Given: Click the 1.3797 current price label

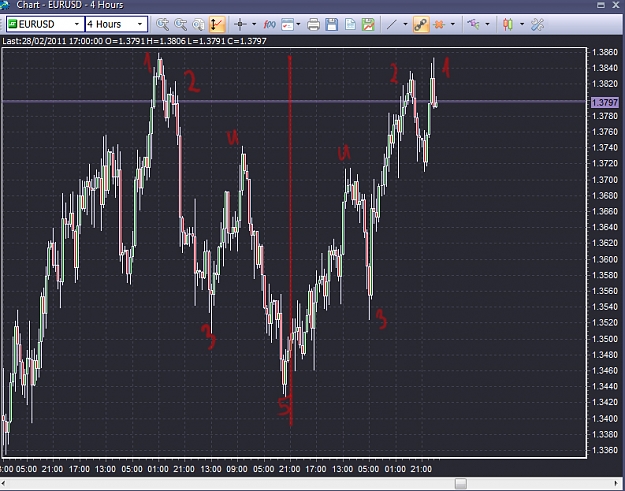Looking at the screenshot, I should tap(605, 102).
